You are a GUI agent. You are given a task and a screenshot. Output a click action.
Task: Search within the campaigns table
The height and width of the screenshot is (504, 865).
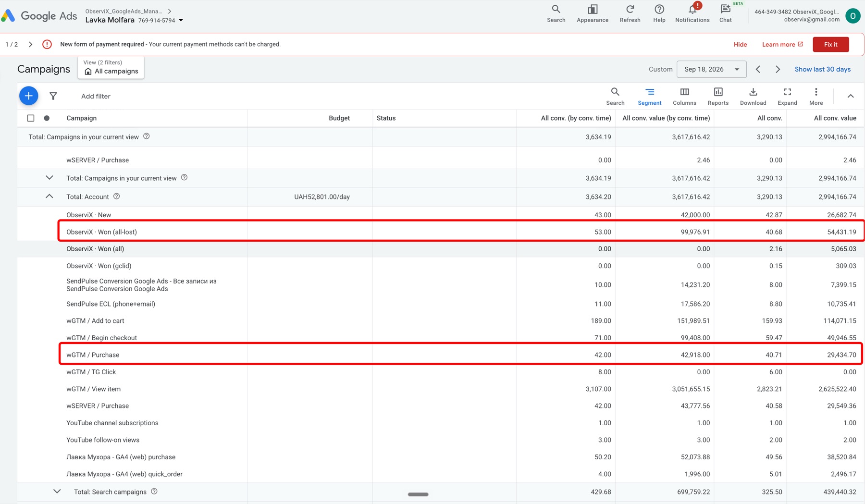tap(615, 96)
